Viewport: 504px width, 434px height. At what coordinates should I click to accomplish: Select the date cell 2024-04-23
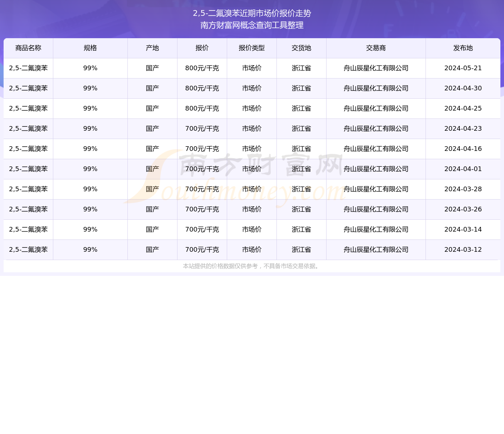(x=463, y=129)
